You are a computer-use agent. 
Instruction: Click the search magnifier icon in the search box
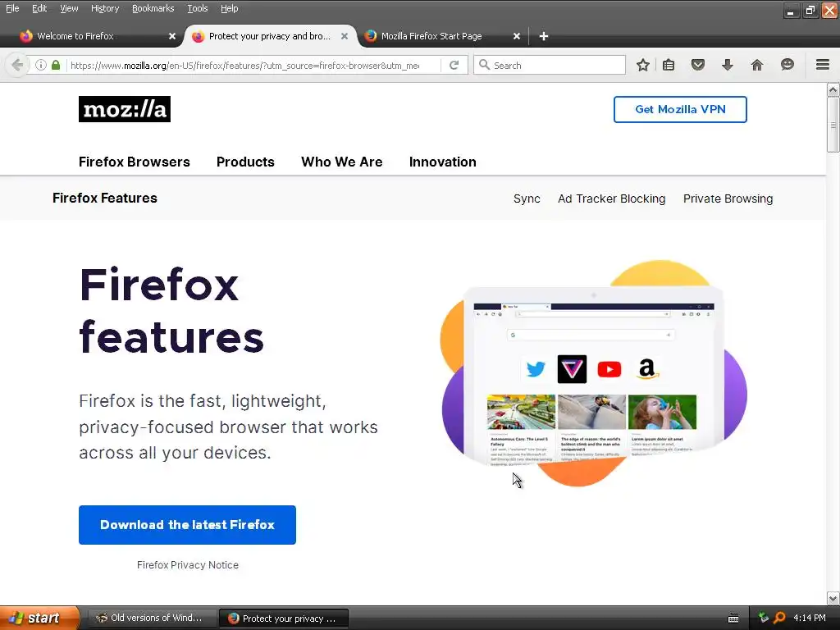pos(484,65)
